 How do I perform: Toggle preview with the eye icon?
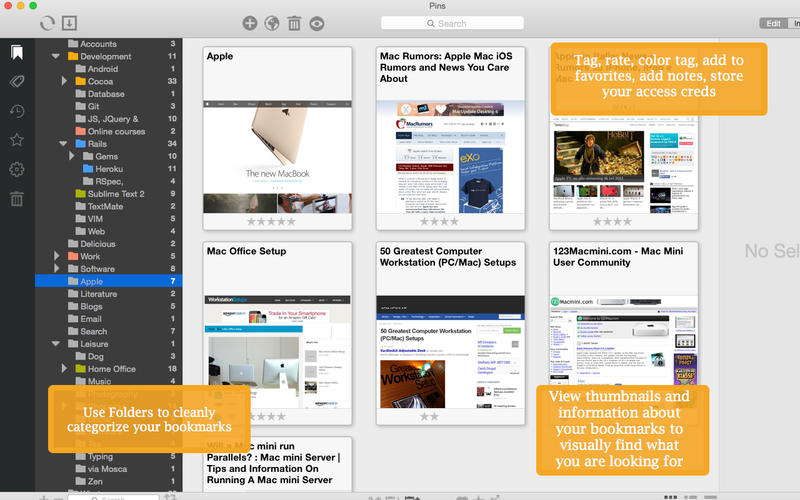[317, 23]
